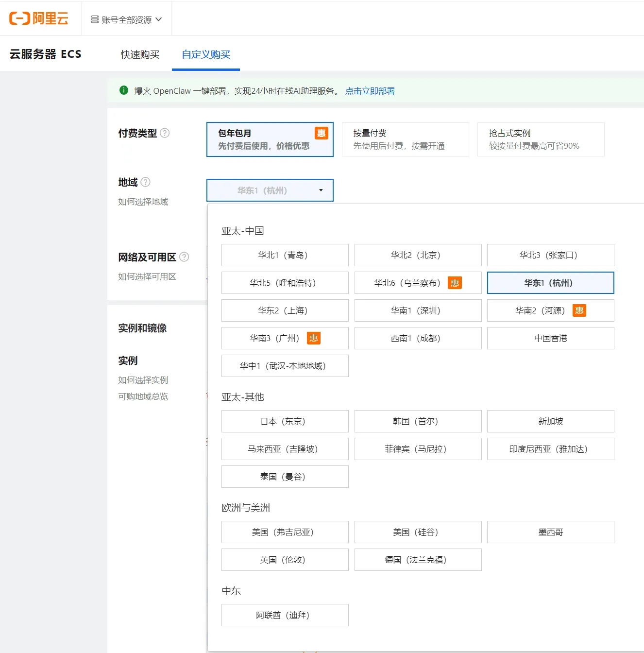Choose region 英国（伦敦）
This screenshot has height=653, width=644.
pos(285,560)
